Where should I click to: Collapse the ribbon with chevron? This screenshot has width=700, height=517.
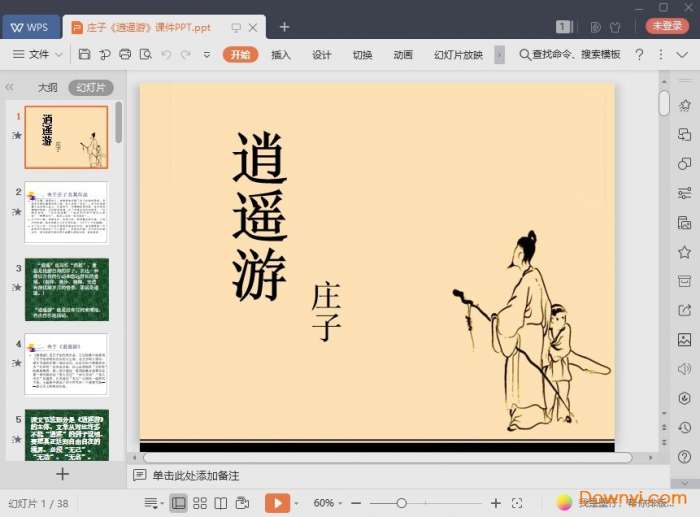coord(682,54)
